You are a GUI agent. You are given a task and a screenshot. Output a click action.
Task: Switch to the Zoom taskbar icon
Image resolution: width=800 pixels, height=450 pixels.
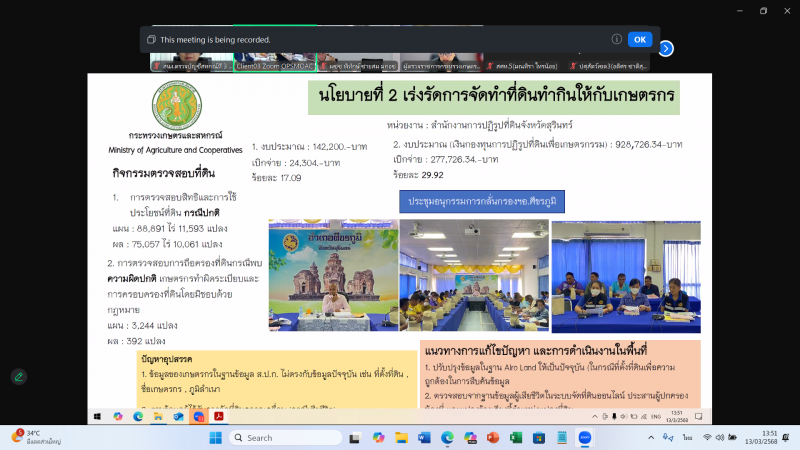(x=585, y=438)
